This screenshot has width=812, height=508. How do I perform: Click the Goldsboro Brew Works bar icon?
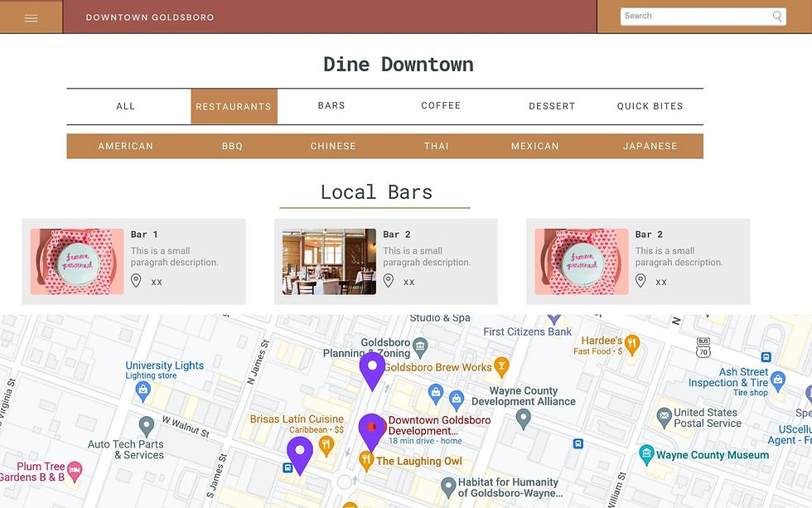tap(500, 367)
